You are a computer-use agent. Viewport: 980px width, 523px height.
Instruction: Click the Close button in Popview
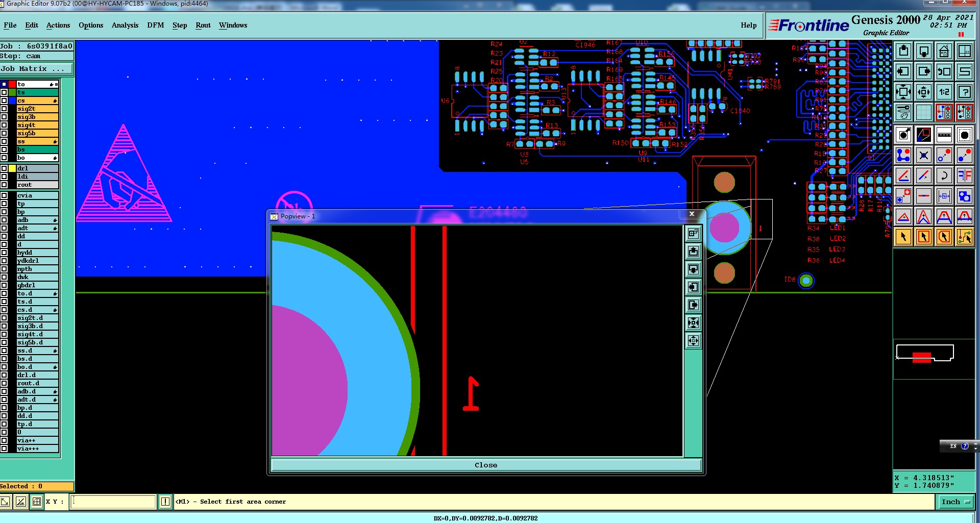coord(486,465)
